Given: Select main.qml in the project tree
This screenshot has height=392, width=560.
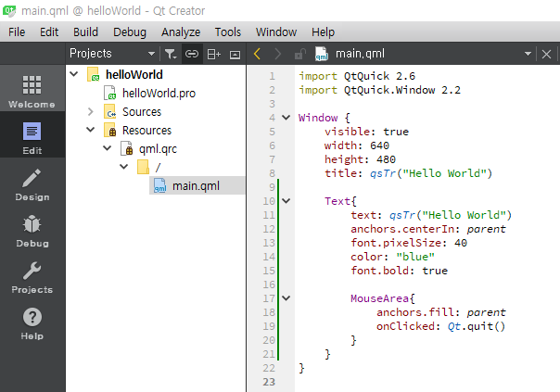Looking at the screenshot, I should [196, 186].
